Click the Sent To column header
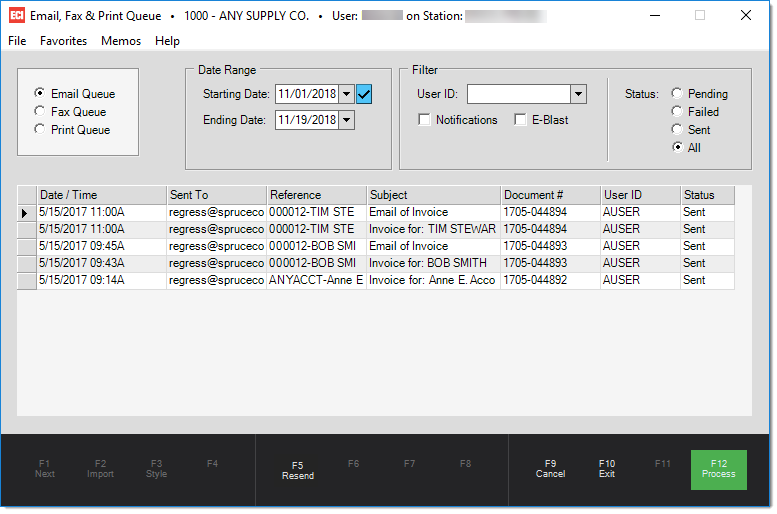The width and height of the screenshot is (777, 514). 217,195
